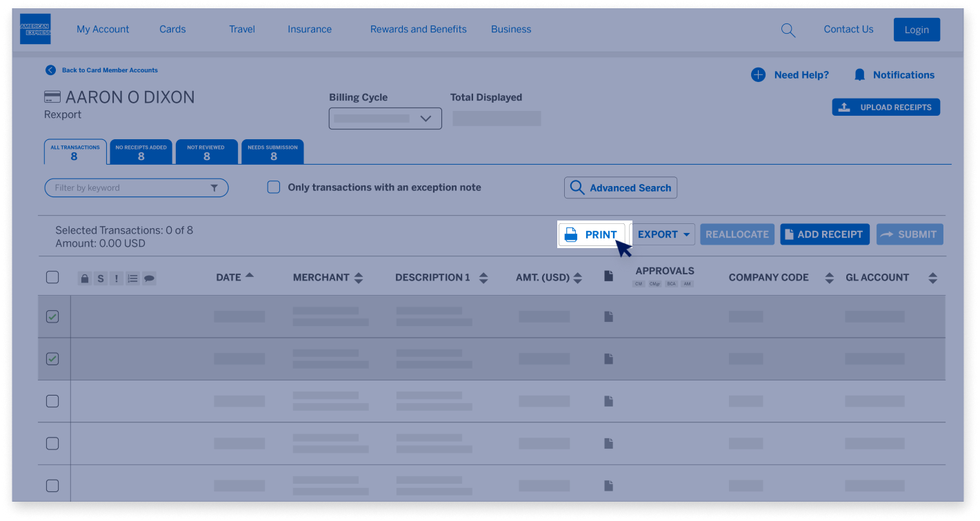Click the Print icon button

click(x=570, y=234)
